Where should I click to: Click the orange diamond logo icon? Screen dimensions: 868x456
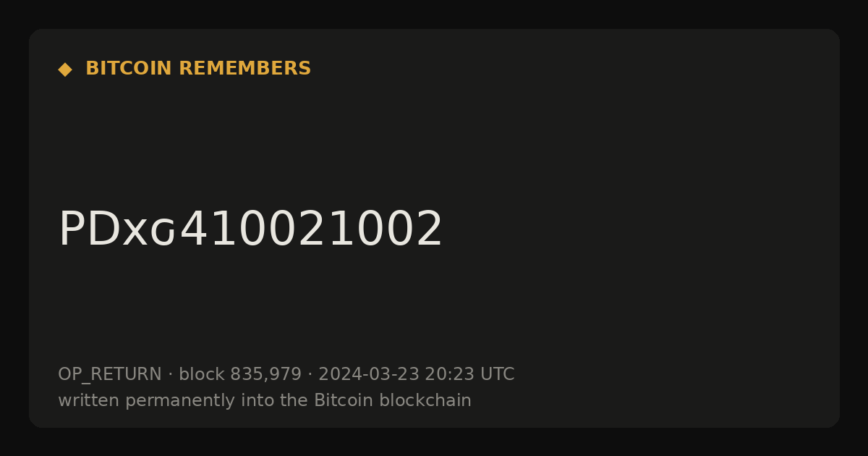point(65,69)
